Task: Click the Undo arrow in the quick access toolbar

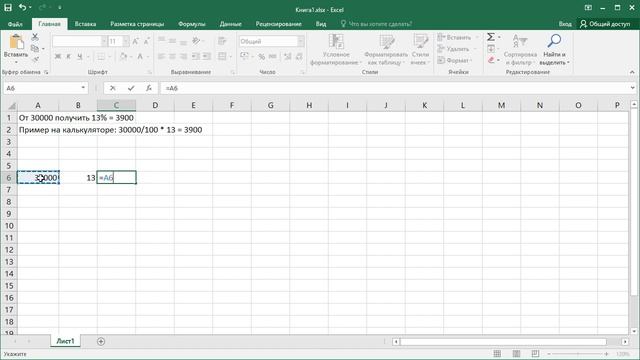Action: click(23, 7)
